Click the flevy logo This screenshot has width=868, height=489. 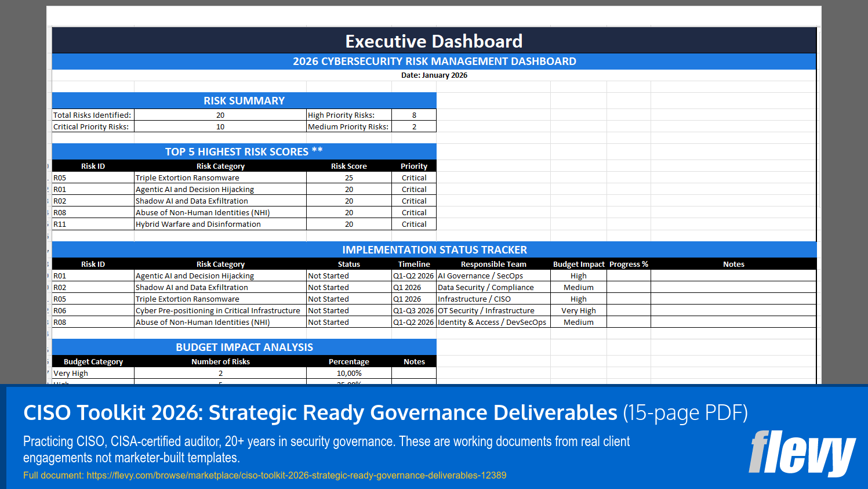802,453
